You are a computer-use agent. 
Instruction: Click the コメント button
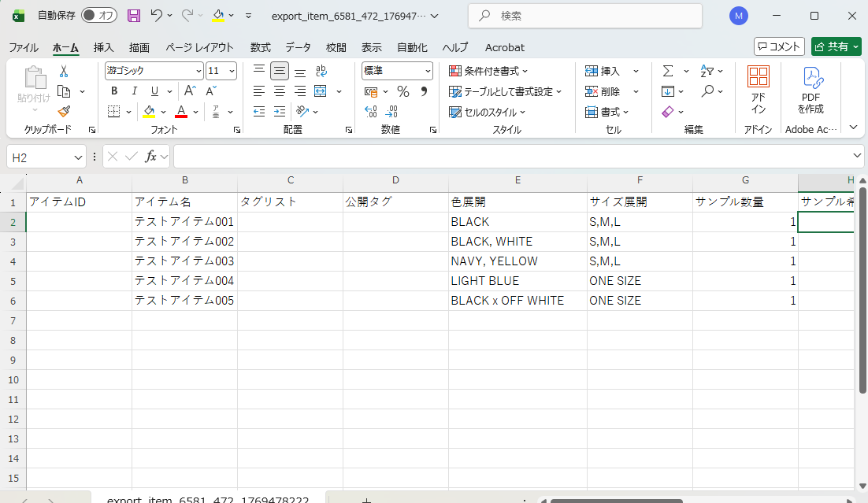coord(779,46)
